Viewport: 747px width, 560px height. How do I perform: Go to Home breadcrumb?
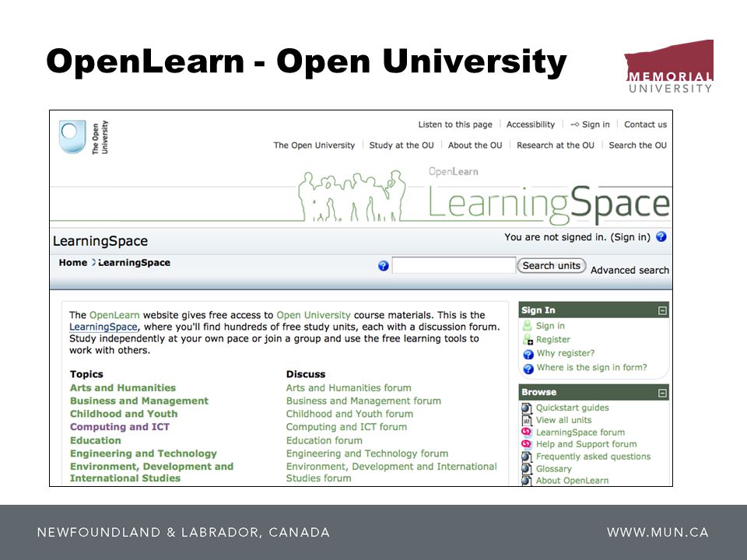[x=73, y=262]
